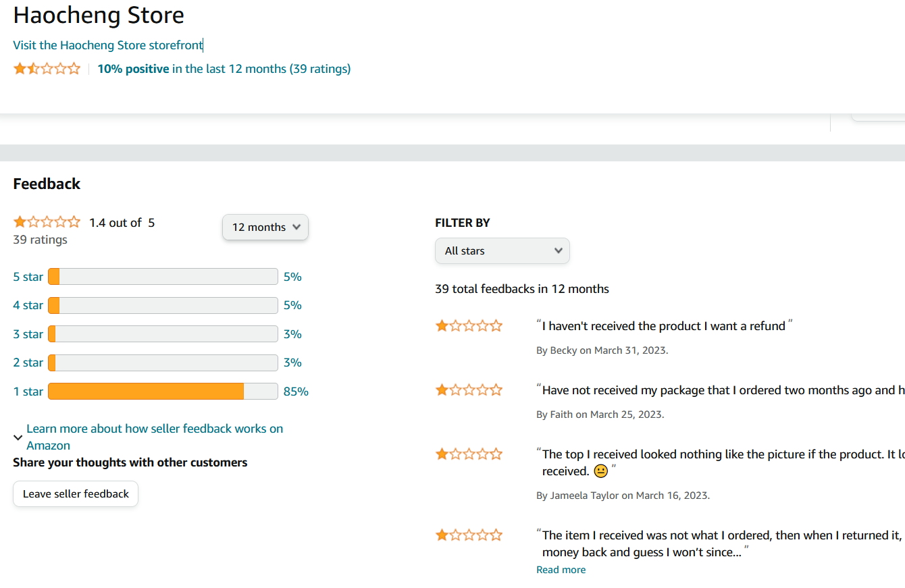The height and width of the screenshot is (588, 905).
Task: Click the neutral face emoji in the review
Action: point(600,471)
